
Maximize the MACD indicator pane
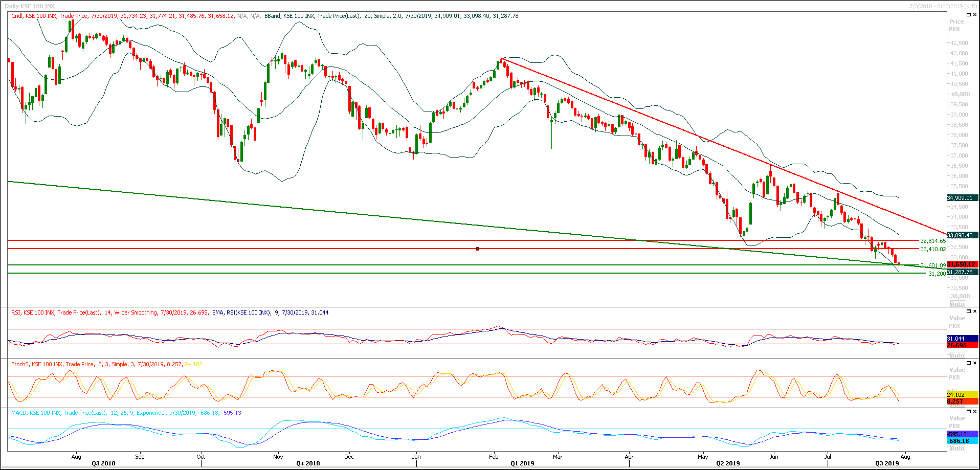(x=968, y=412)
